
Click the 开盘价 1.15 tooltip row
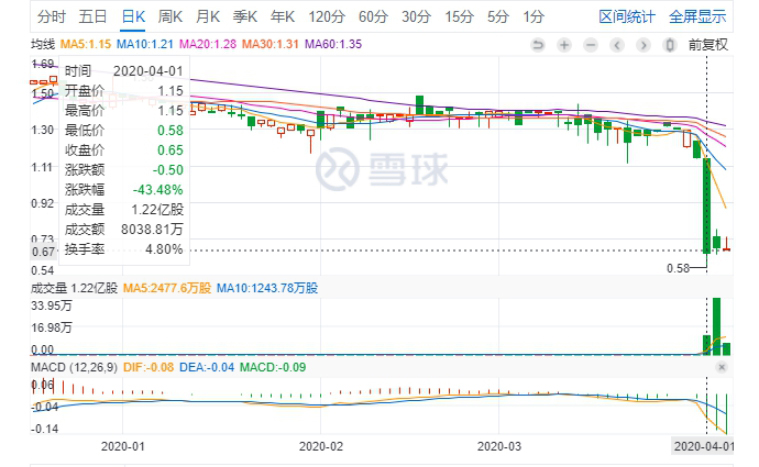(124, 90)
